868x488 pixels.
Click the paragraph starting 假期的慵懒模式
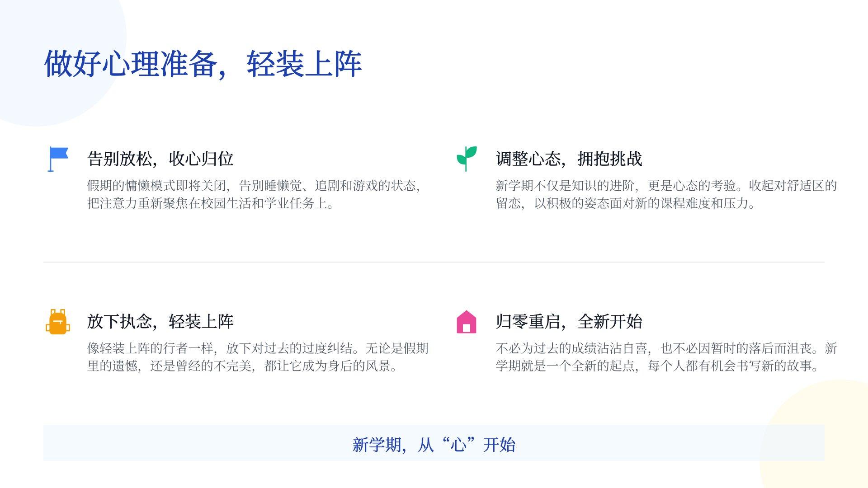(254, 194)
